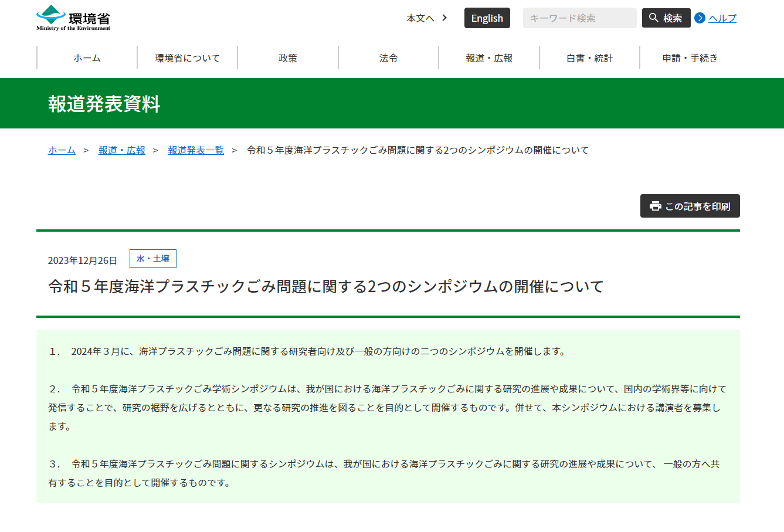Click the Ministry of the Environment logo
Viewport: 784px width, 532px height.
(x=73, y=18)
